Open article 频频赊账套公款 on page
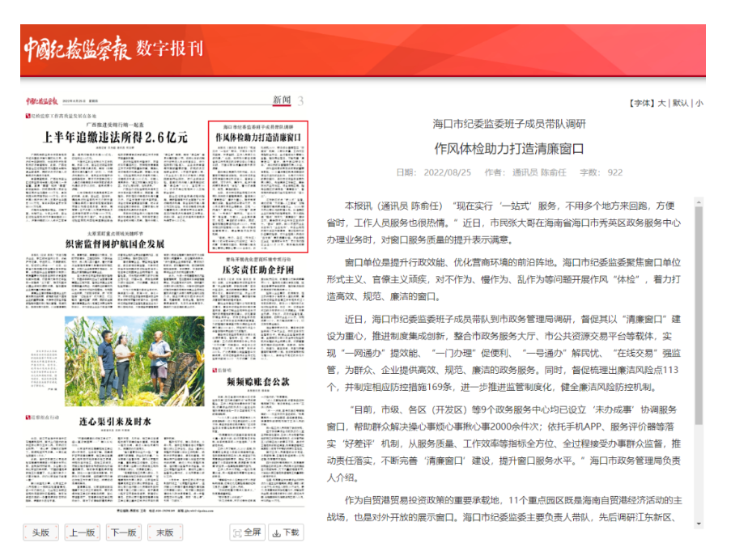This screenshot has width=731, height=560. click(257, 382)
